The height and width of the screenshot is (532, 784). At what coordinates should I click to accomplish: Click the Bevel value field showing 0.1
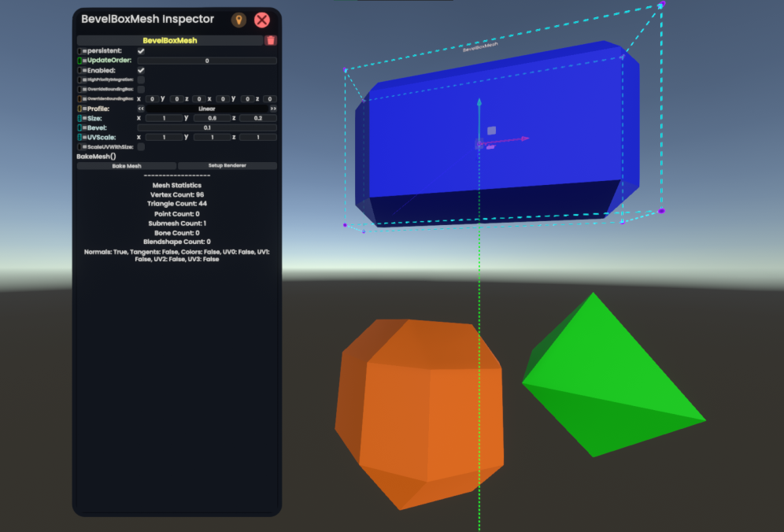coord(207,127)
